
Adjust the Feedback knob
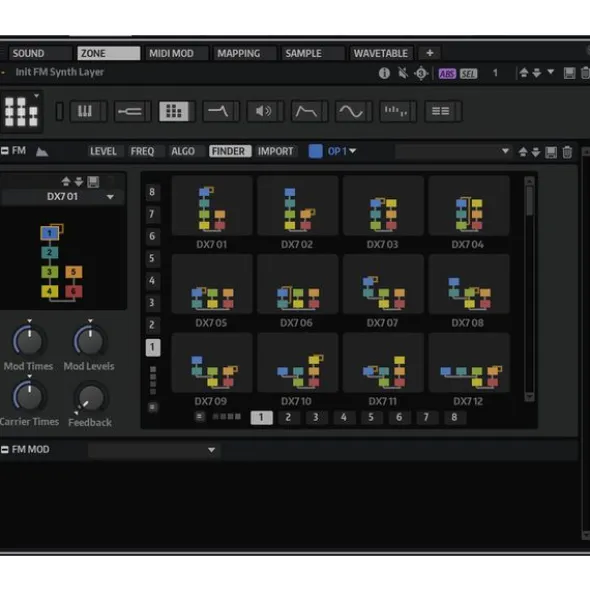[x=90, y=398]
